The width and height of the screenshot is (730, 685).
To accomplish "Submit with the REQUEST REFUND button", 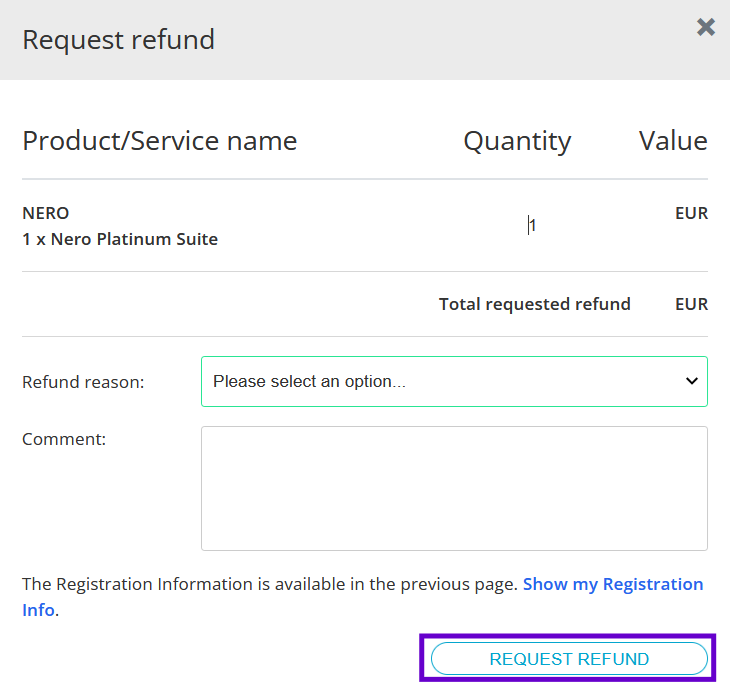I will click(569, 658).
